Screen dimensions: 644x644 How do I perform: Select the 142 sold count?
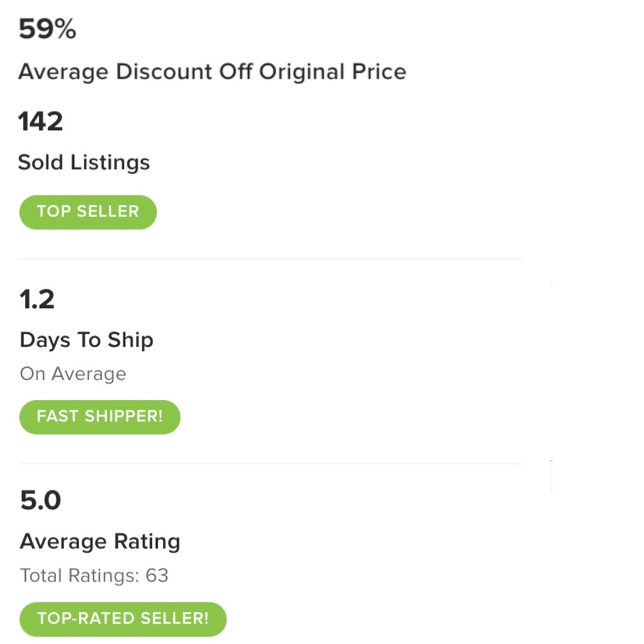click(40, 122)
